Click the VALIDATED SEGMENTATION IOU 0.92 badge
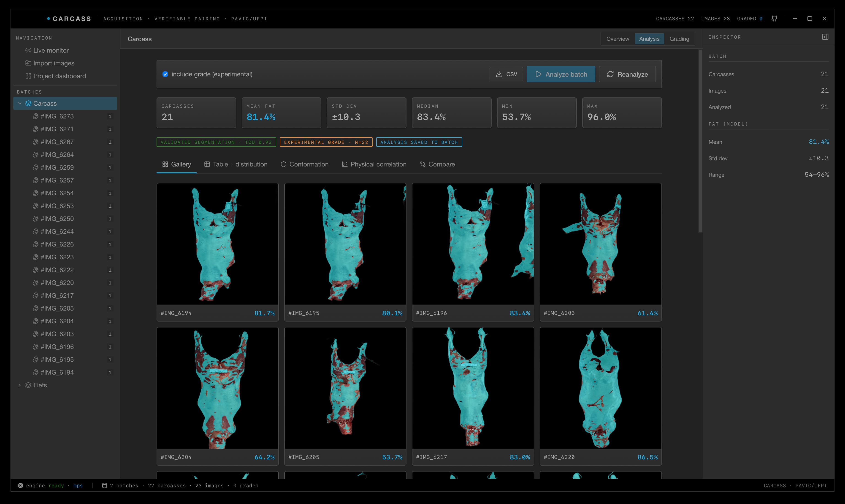845x504 pixels. pos(216,142)
